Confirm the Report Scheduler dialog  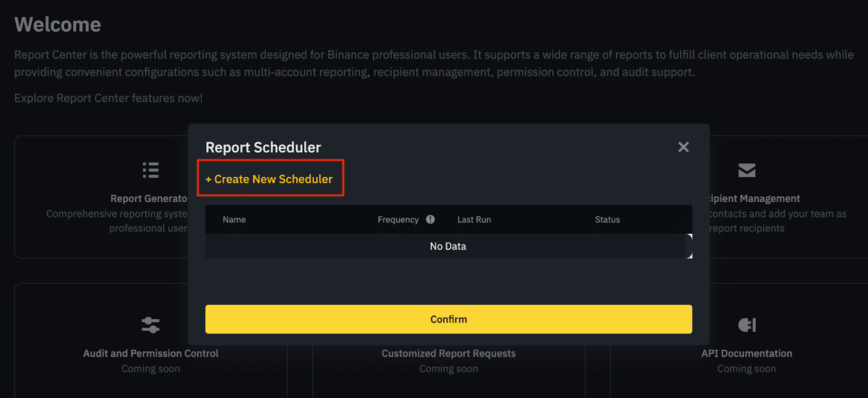448,319
